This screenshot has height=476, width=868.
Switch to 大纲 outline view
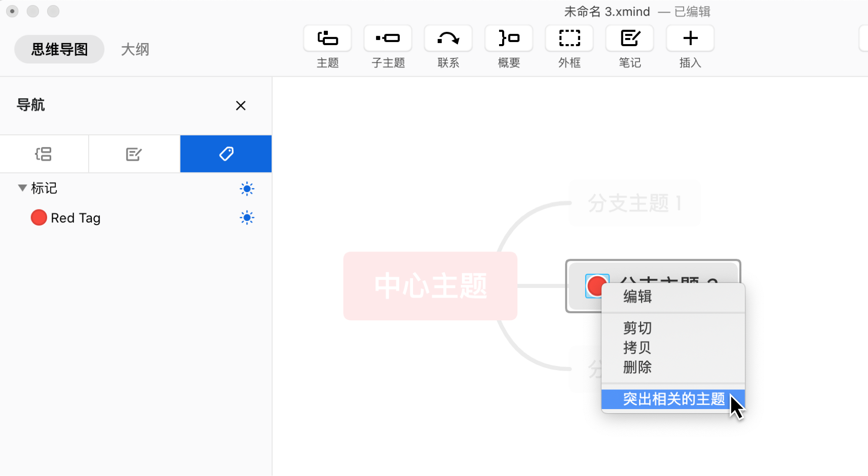[135, 50]
